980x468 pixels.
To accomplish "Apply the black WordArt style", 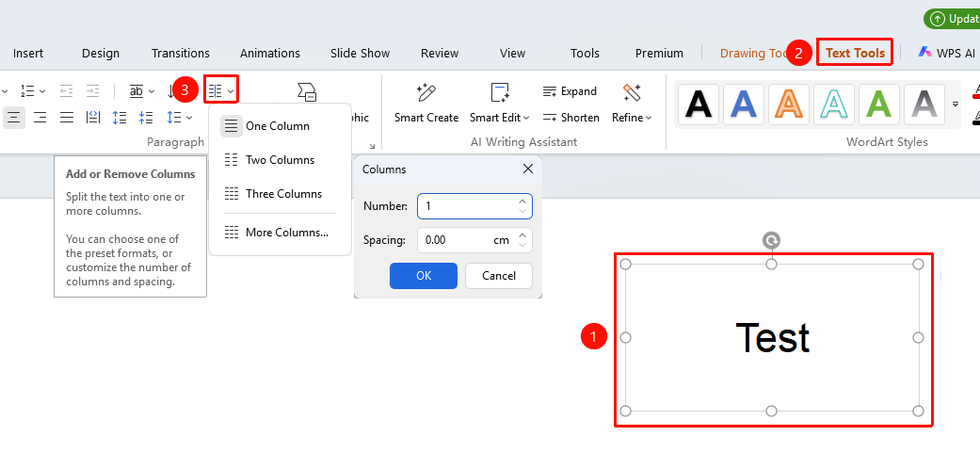I will point(699,104).
